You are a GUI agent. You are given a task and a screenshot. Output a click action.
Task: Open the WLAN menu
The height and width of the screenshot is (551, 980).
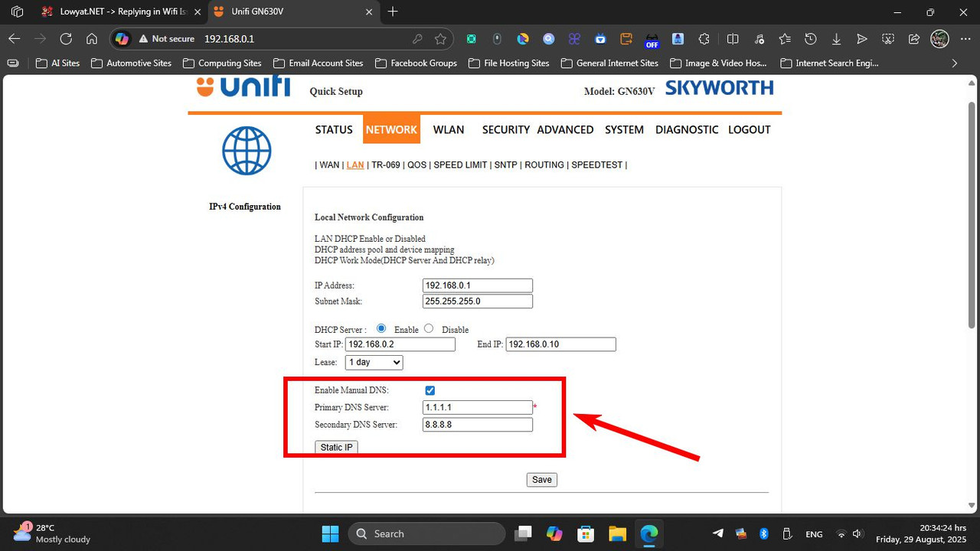click(x=449, y=129)
